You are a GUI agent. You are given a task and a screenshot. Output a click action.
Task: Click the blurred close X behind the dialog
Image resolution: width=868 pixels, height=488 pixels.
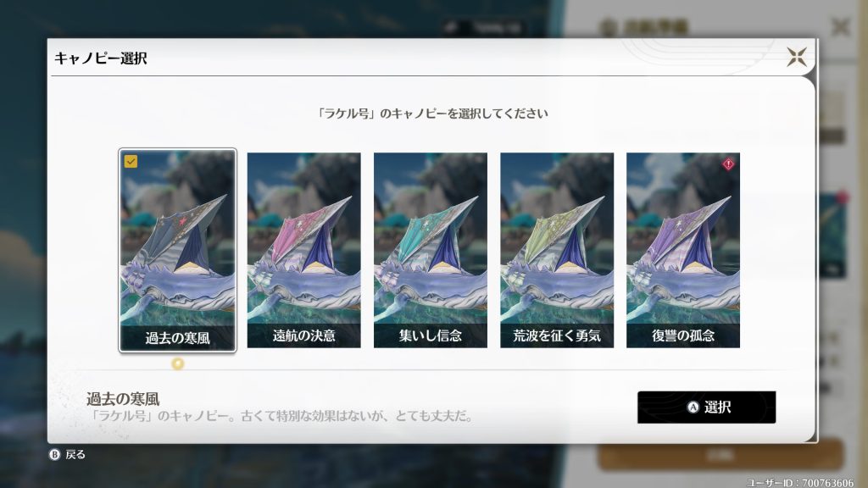click(840, 26)
